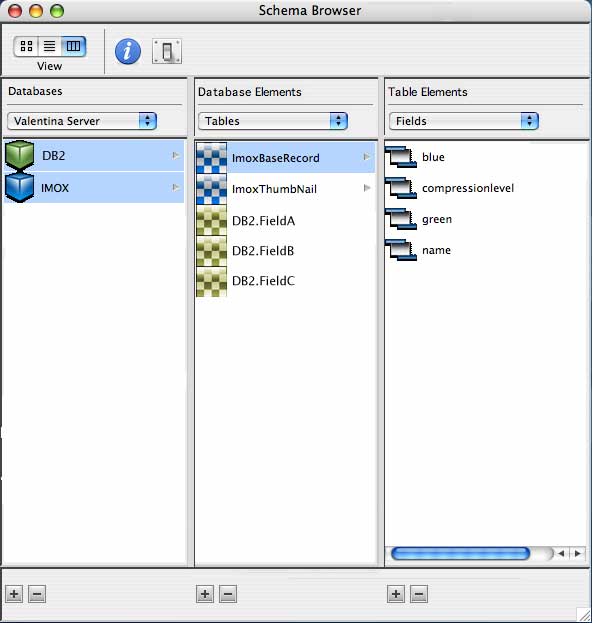Image resolution: width=593 pixels, height=623 pixels.
Task: Select the compressionlevel field icon
Action: [x=401, y=188]
